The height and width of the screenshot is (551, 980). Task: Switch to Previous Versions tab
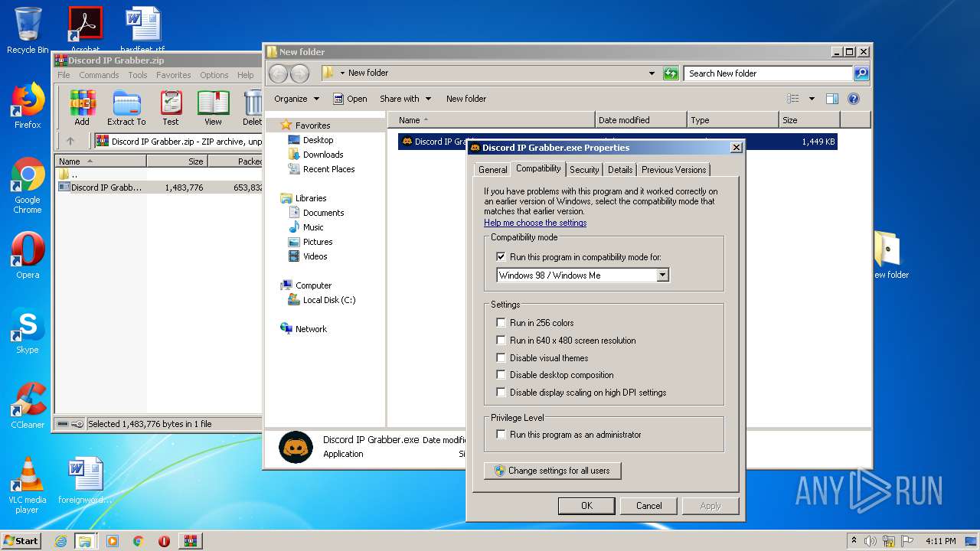point(674,170)
